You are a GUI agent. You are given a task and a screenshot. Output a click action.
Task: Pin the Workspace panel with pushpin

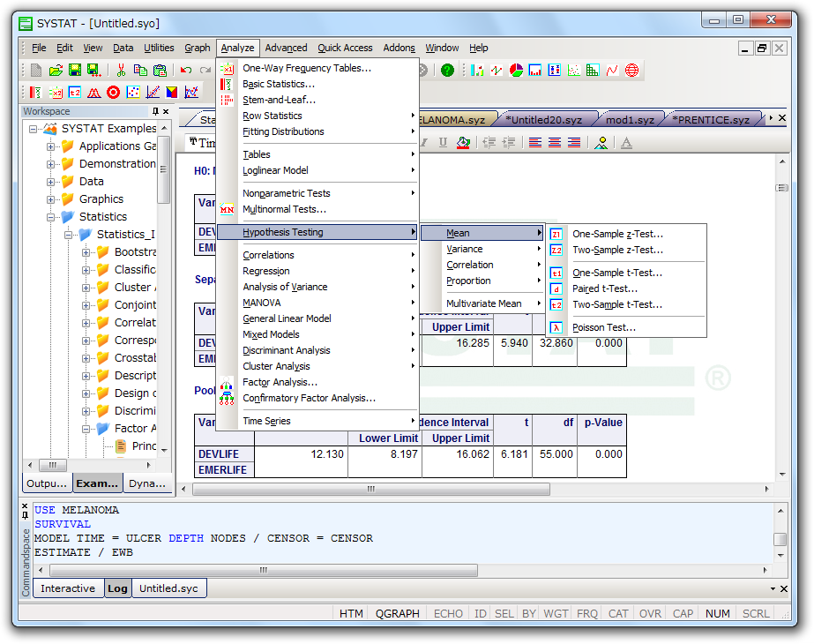(x=155, y=111)
